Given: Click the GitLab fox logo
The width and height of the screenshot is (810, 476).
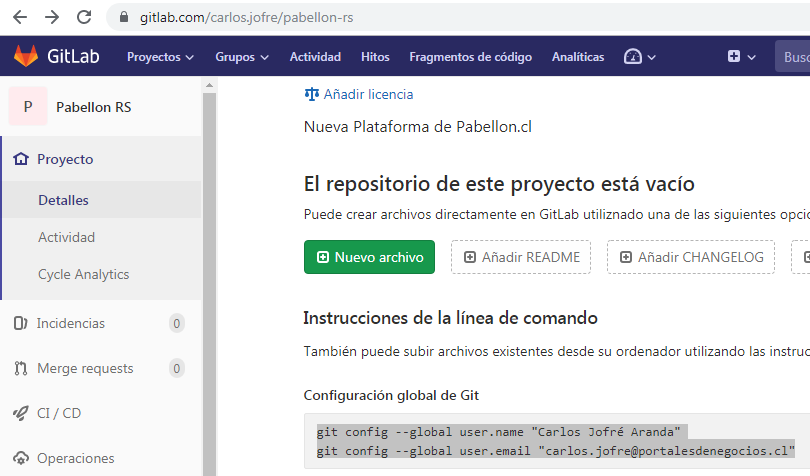Looking at the screenshot, I should click(25, 57).
